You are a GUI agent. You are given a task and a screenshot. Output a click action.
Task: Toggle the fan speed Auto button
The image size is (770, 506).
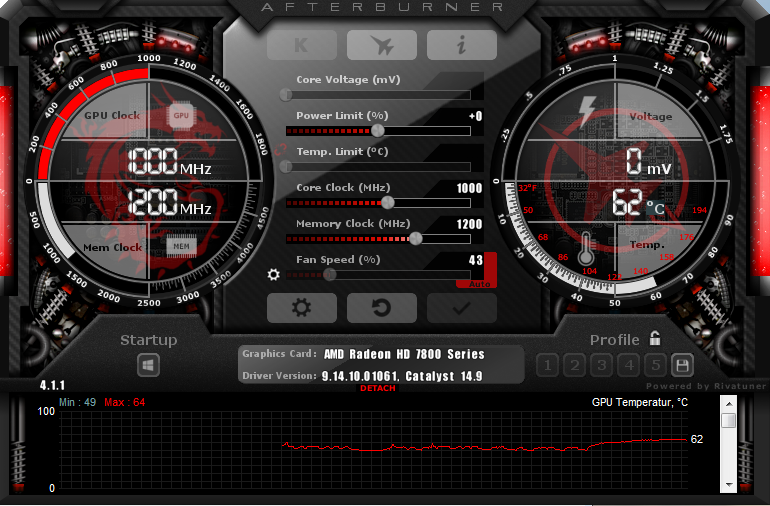[479, 284]
